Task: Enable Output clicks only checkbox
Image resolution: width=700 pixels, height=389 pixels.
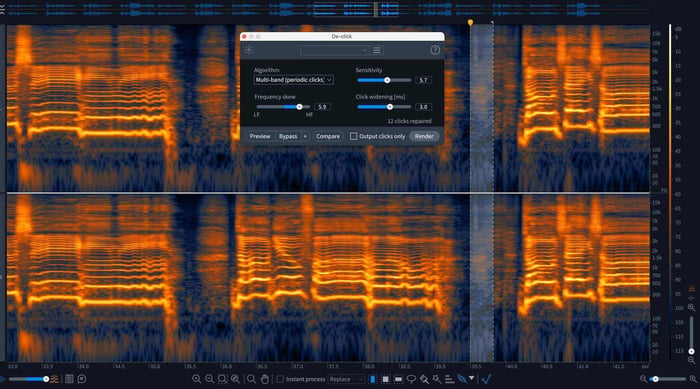Action: click(x=354, y=136)
